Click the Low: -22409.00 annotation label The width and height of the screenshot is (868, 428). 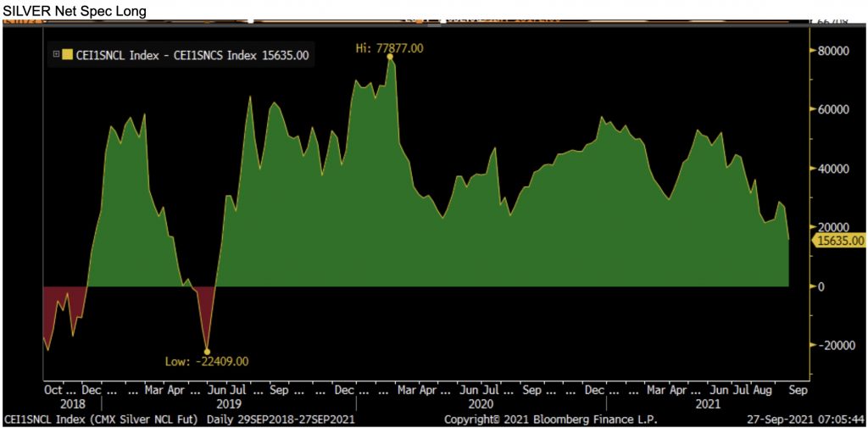coord(207,362)
